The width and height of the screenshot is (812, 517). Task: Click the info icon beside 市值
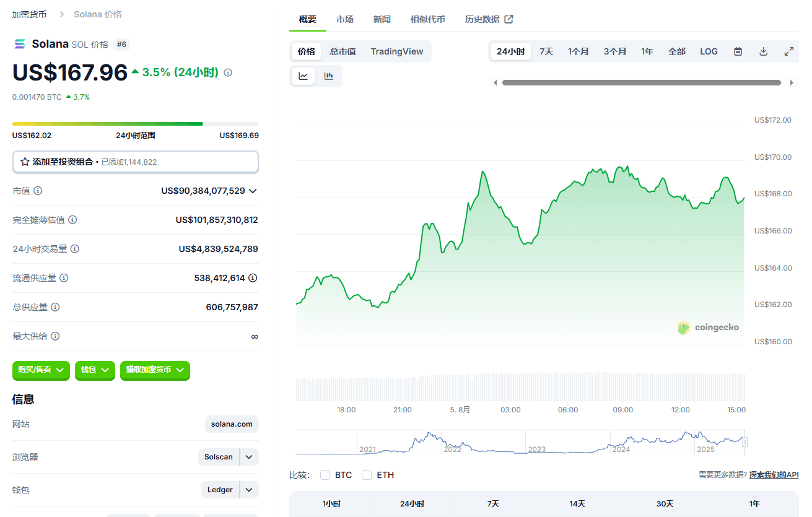point(38,191)
